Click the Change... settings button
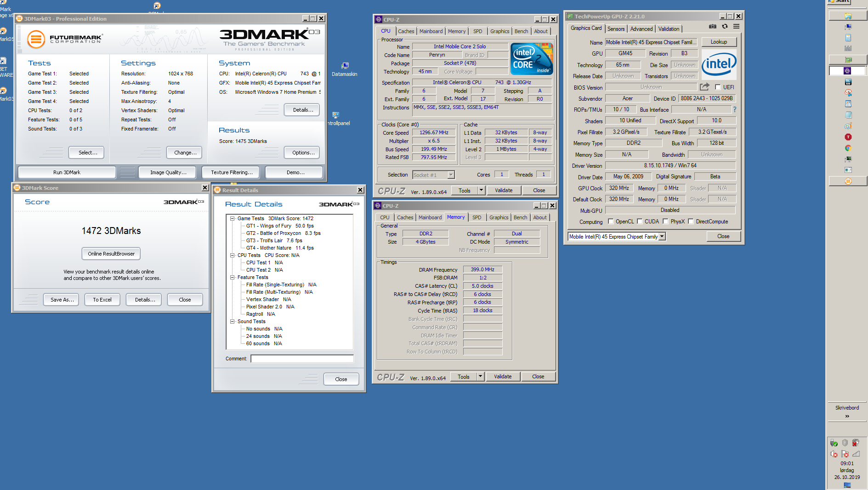 pyautogui.click(x=185, y=153)
